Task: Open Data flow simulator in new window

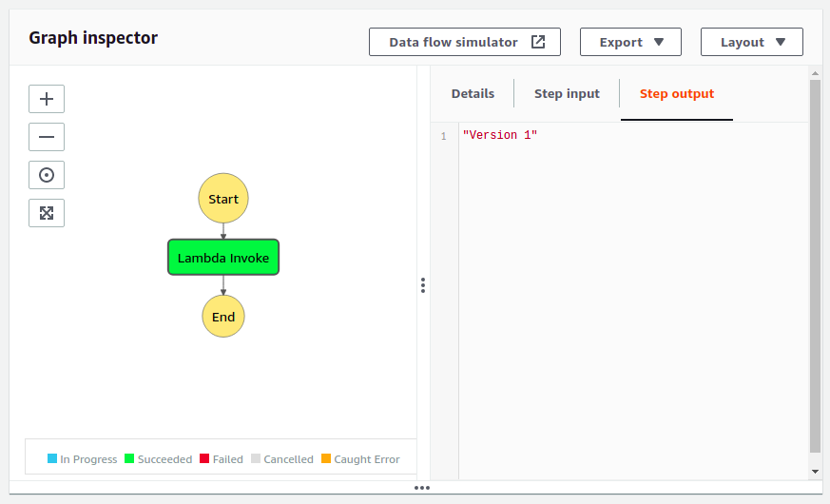Action: (465, 42)
